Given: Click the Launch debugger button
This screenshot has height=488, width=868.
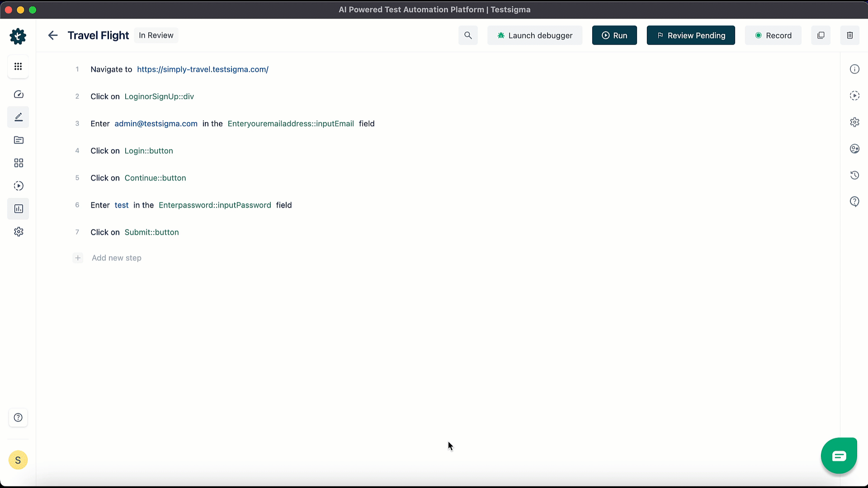Looking at the screenshot, I should pos(535,35).
